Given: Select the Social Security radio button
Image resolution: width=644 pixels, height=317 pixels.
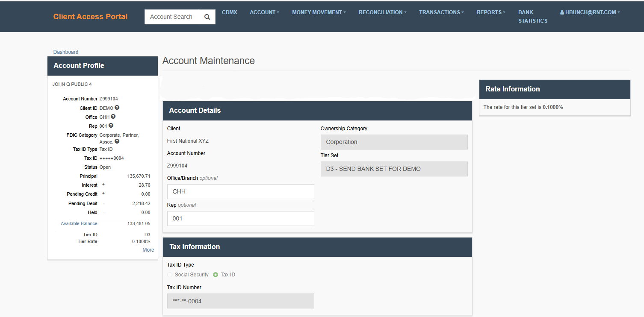Looking at the screenshot, I should (x=170, y=275).
